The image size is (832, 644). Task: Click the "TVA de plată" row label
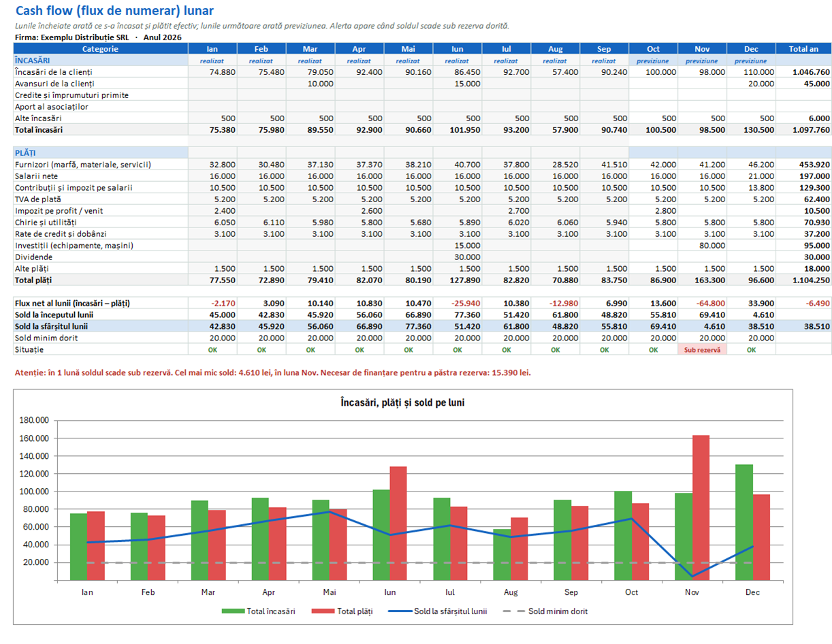37,199
